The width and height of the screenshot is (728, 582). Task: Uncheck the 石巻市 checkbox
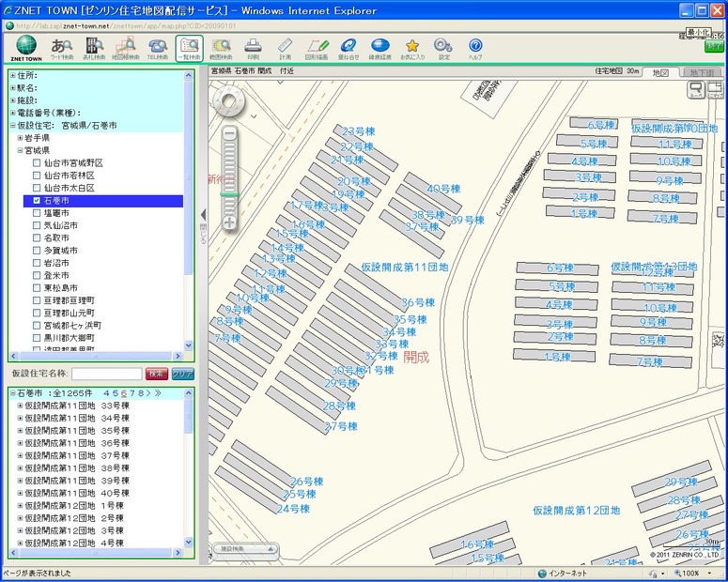click(37, 201)
